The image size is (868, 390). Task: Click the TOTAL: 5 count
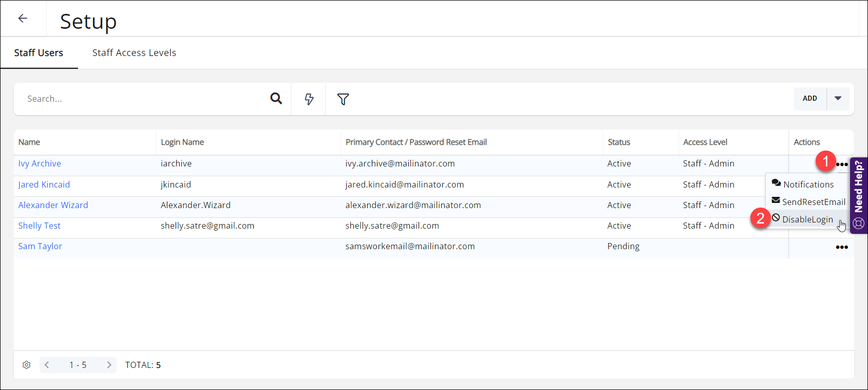pyautogui.click(x=143, y=365)
